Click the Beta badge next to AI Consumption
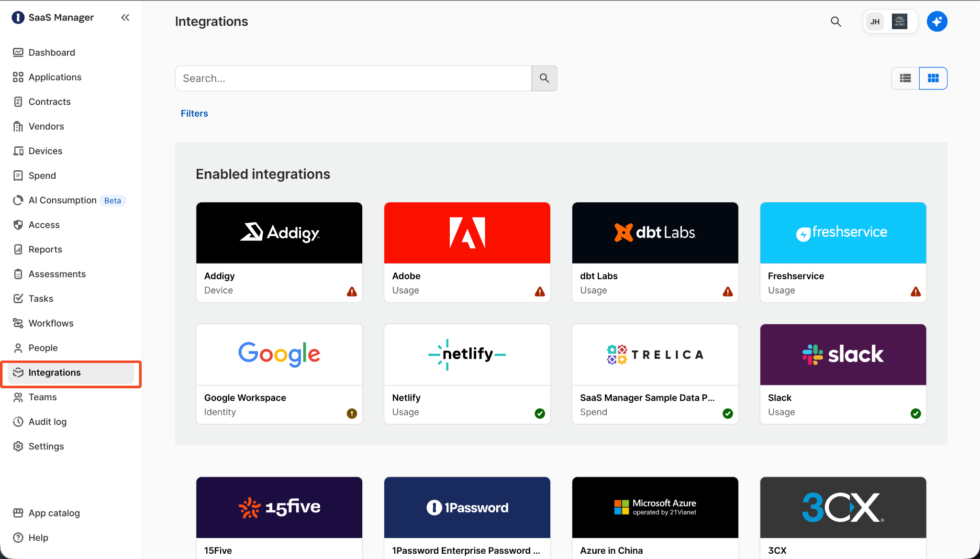 click(x=112, y=201)
